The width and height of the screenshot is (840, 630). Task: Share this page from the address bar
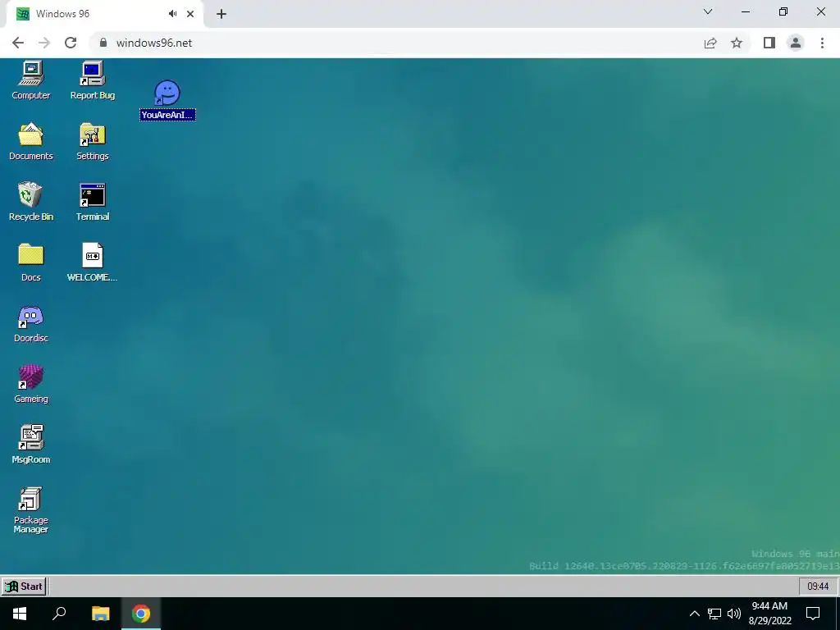pos(710,43)
